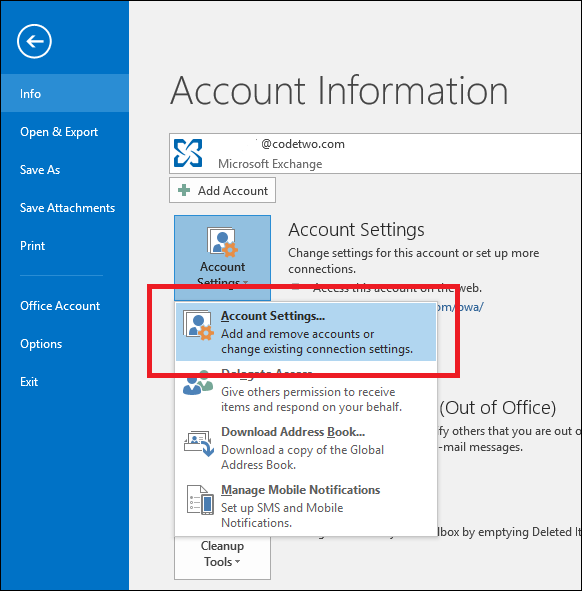Click the Account Settings button's person-gear icon
Screen dimensions: 582x591
coord(222,242)
